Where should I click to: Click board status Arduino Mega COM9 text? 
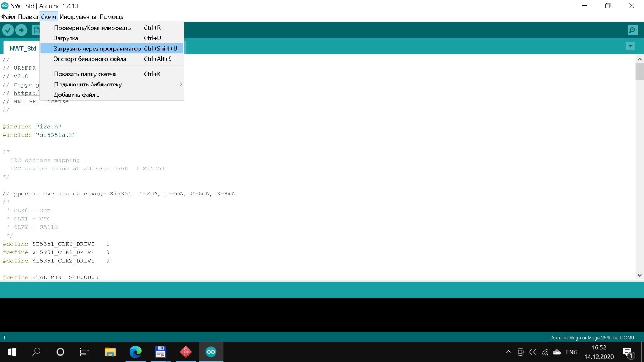pos(592,338)
